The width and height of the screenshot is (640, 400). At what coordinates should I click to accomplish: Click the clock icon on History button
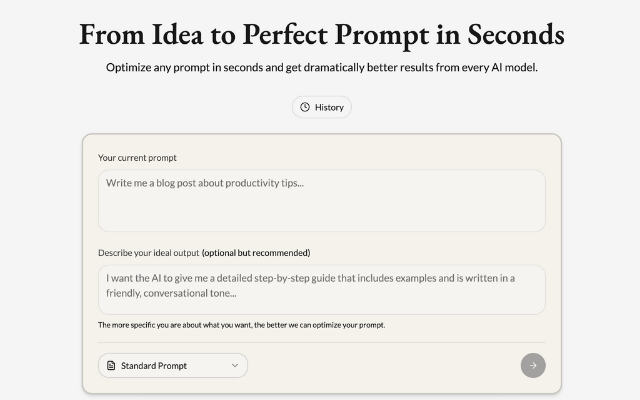(305, 107)
